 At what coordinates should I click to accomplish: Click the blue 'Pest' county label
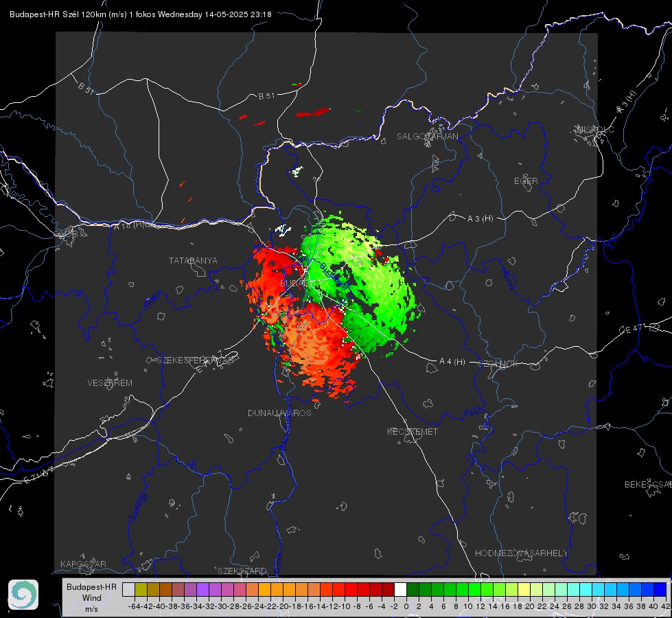tap(473, 413)
